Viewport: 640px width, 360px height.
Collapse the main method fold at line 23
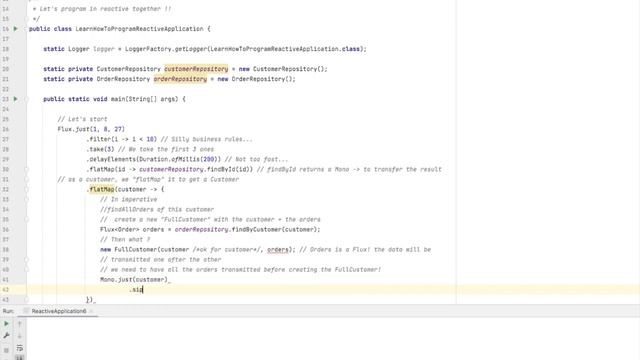27,99
